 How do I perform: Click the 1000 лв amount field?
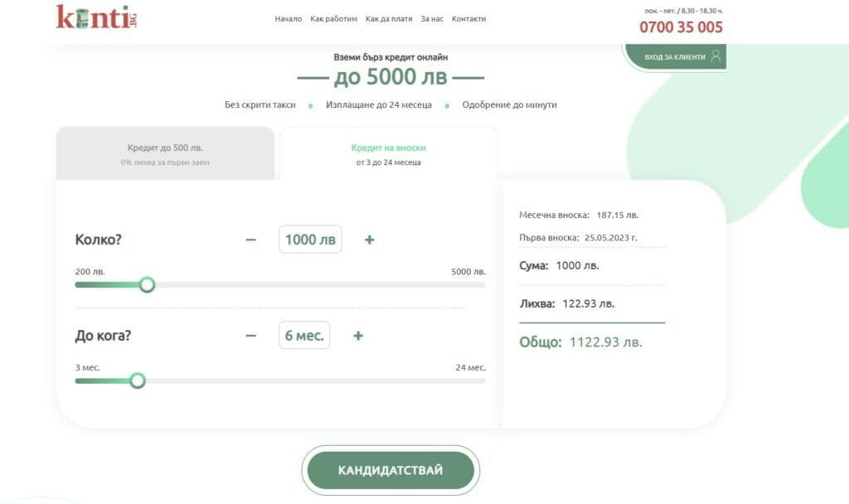pos(310,240)
